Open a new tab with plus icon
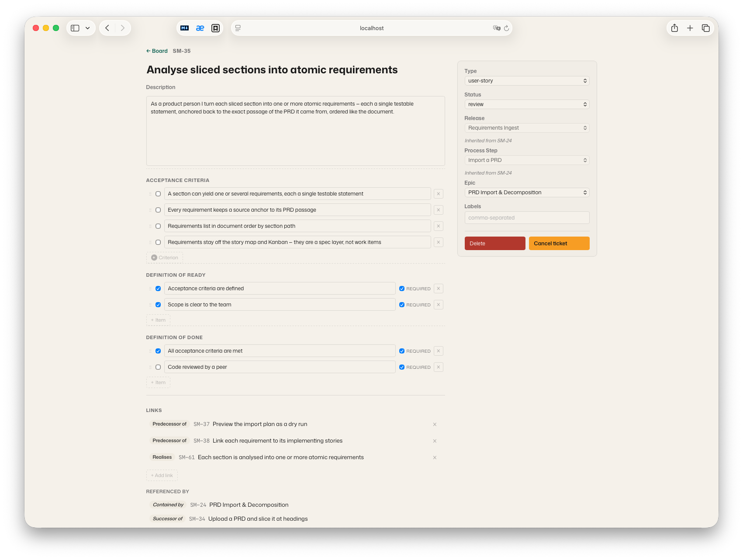The height and width of the screenshot is (560, 743). (690, 28)
